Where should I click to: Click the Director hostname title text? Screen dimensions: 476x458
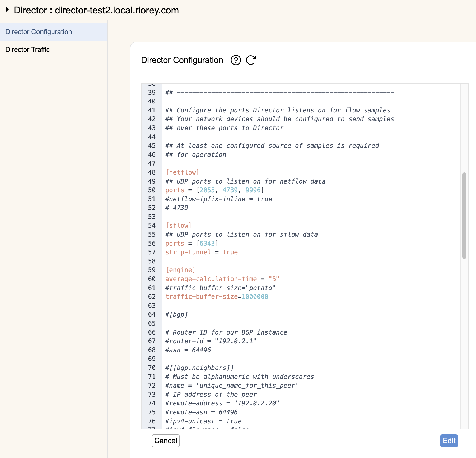[x=96, y=10]
